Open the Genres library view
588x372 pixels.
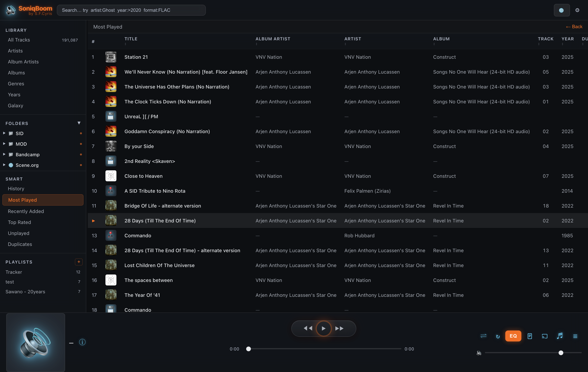pos(43,84)
